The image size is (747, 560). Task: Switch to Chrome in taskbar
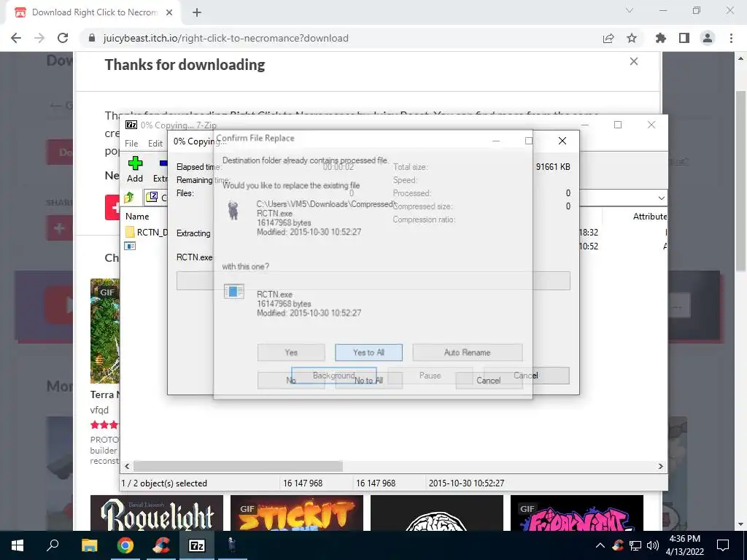pos(125,545)
